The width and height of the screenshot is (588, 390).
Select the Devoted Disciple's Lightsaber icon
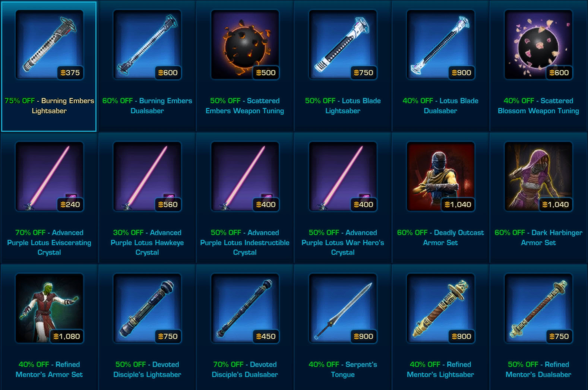pyautogui.click(x=147, y=308)
